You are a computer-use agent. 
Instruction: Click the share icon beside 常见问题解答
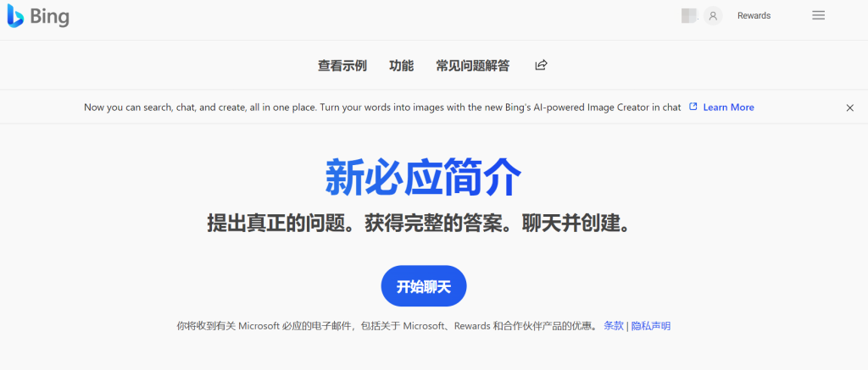(x=541, y=65)
